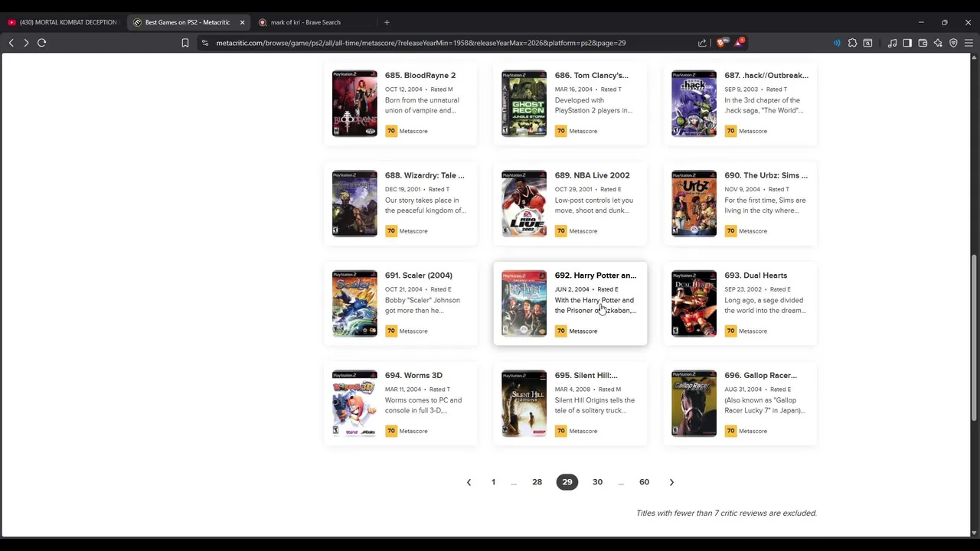Open a new tab with the plus button
The height and width of the screenshot is (551, 980).
pos(387,22)
